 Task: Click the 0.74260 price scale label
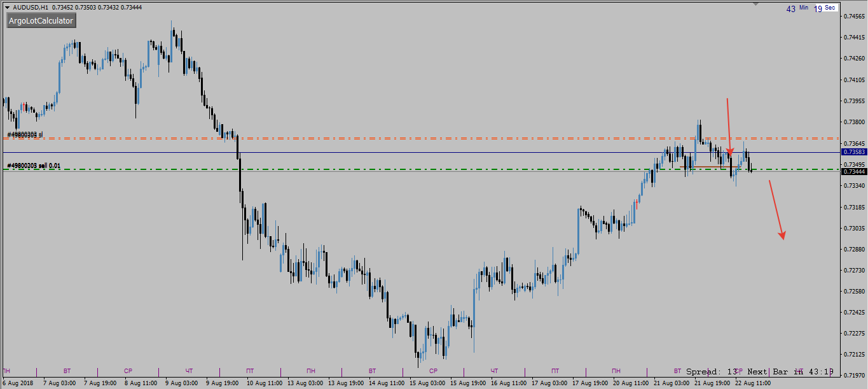[853, 59]
